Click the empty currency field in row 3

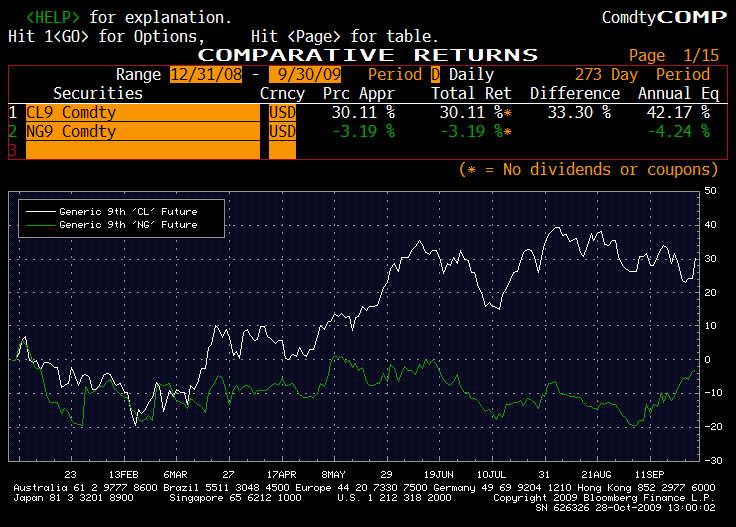pyautogui.click(x=282, y=150)
